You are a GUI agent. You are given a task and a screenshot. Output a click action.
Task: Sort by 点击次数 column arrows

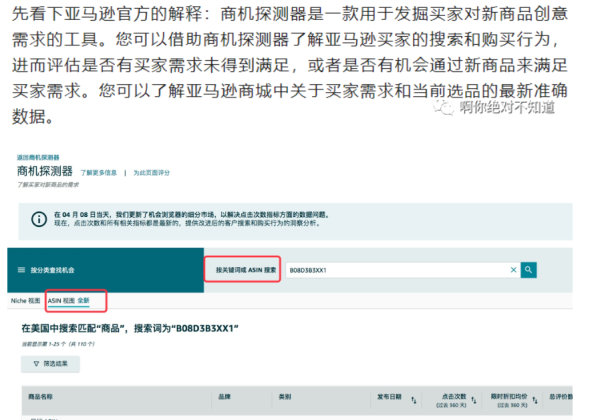[474, 400]
